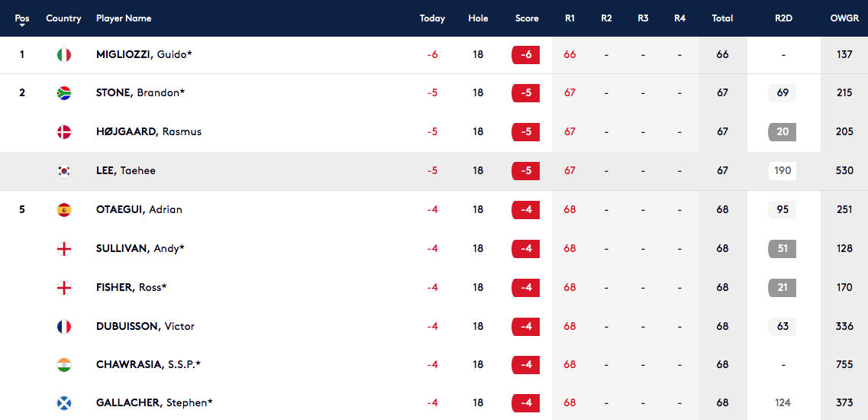Click the Scottish flag beside Gallacher

pos(64,403)
